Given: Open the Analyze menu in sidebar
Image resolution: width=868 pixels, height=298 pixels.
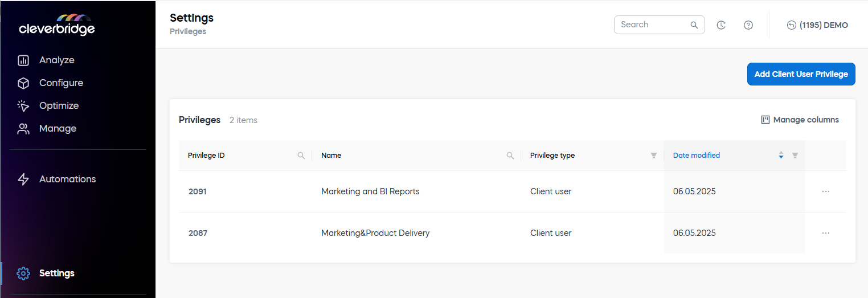Looking at the screenshot, I should point(56,60).
